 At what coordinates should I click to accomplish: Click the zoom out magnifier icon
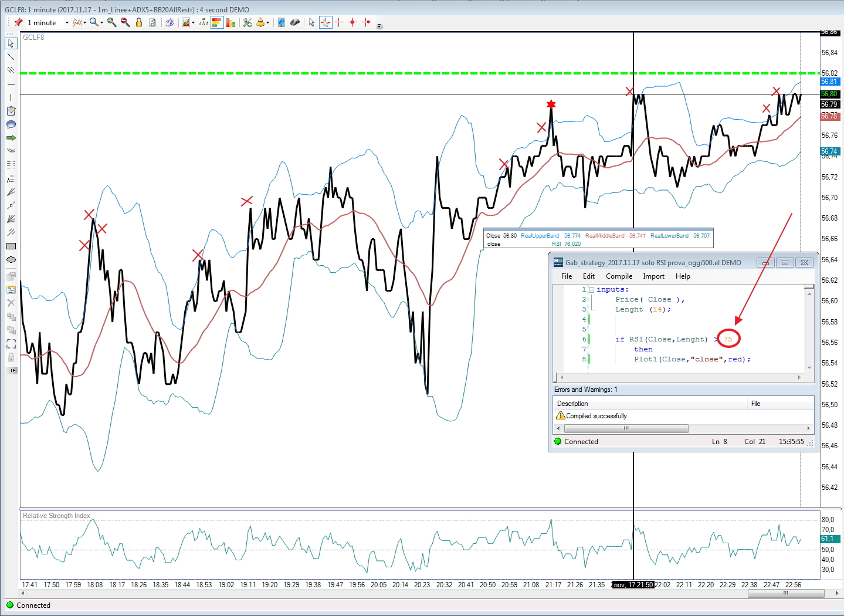point(125,22)
